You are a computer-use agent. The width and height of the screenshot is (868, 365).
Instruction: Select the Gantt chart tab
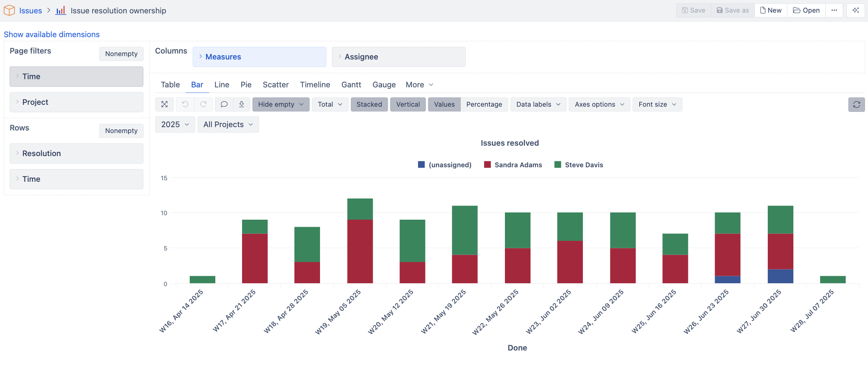pyautogui.click(x=351, y=85)
